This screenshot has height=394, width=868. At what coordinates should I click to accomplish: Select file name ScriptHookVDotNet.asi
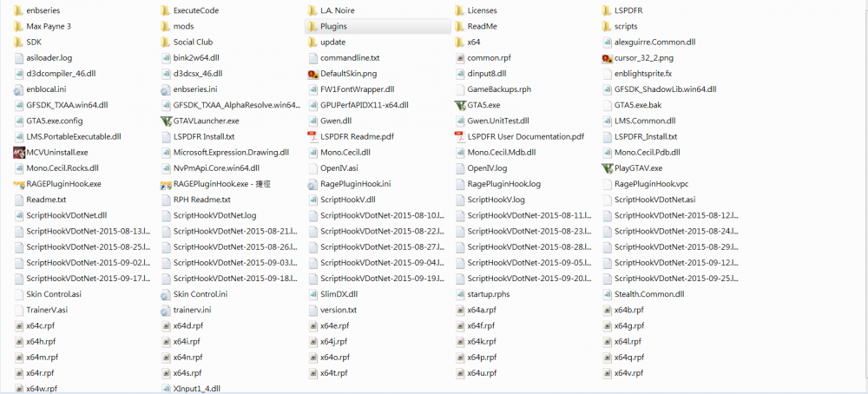click(654, 200)
